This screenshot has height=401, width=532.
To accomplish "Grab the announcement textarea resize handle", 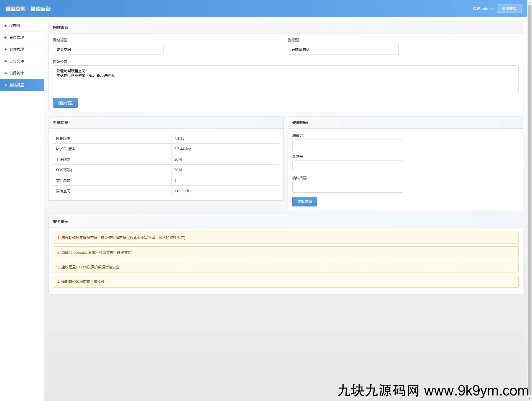I will click(517, 91).
